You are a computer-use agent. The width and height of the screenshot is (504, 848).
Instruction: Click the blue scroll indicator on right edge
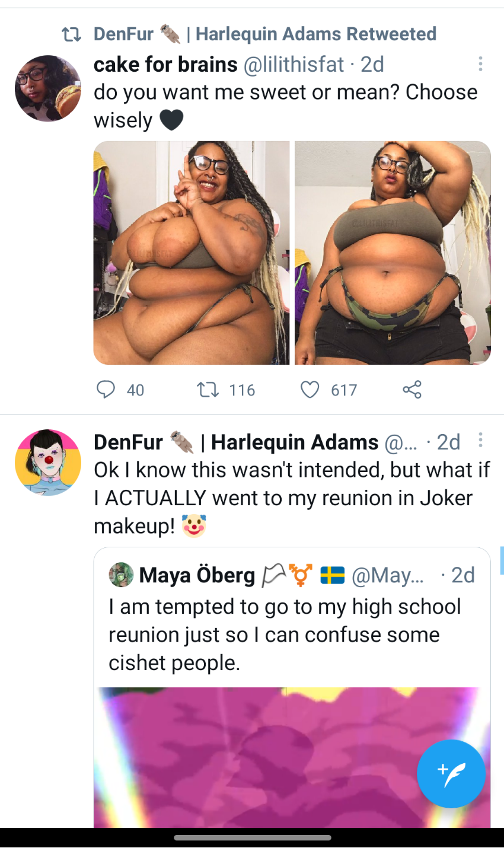click(x=502, y=560)
